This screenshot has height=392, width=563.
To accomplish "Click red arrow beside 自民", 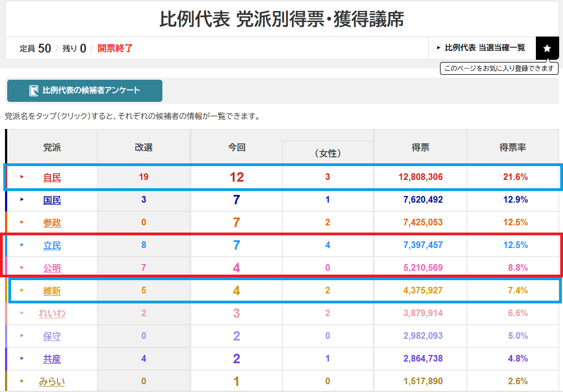I will tap(22, 177).
